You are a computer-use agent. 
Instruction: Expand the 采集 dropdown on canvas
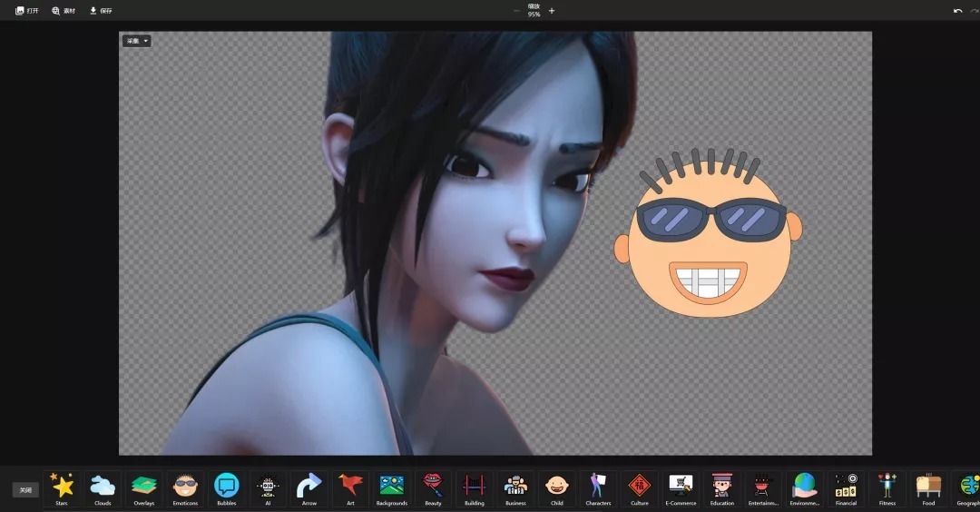pos(137,41)
